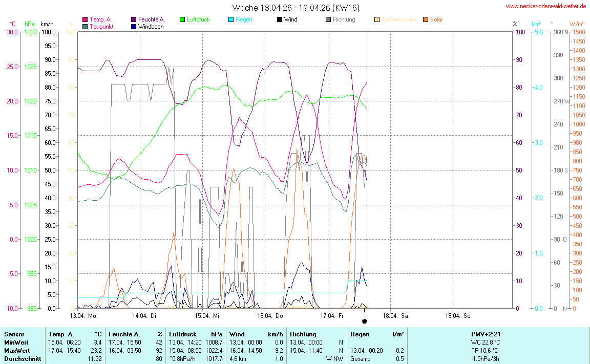Click the moon phase icon below the time axis

(x=364, y=321)
